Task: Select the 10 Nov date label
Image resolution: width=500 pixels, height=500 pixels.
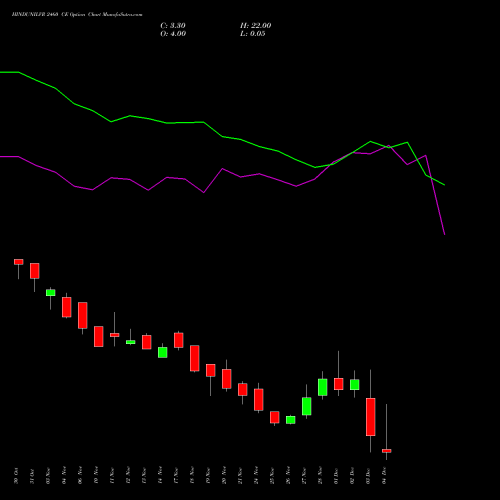Action: pyautogui.click(x=96, y=476)
